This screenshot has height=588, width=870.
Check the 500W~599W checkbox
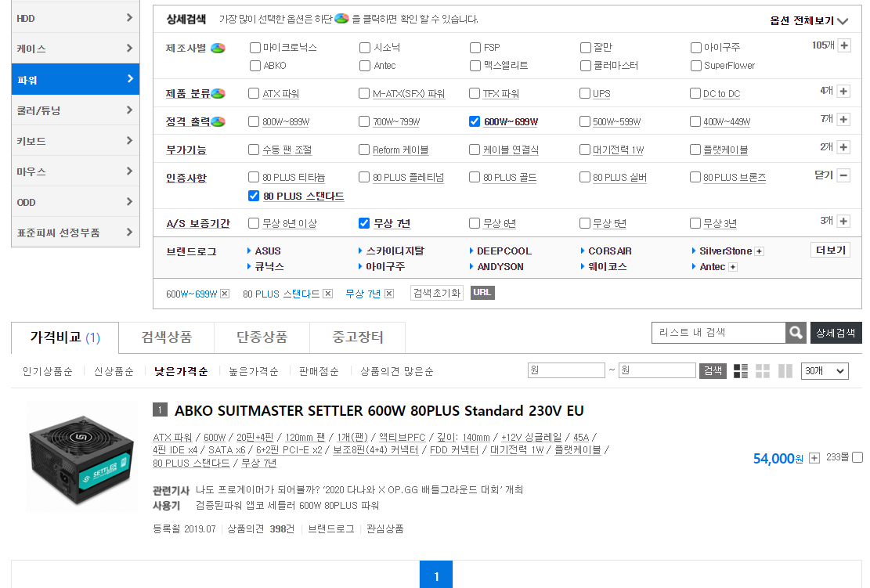pos(585,121)
